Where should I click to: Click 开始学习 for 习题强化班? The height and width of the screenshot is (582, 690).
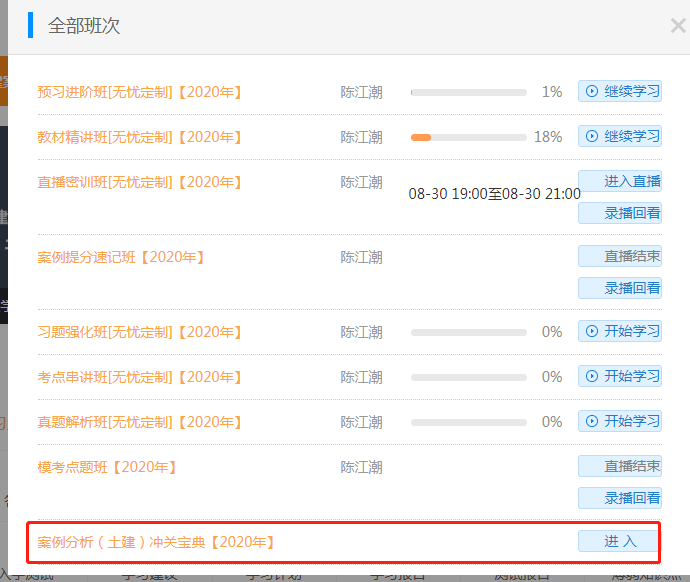620,332
